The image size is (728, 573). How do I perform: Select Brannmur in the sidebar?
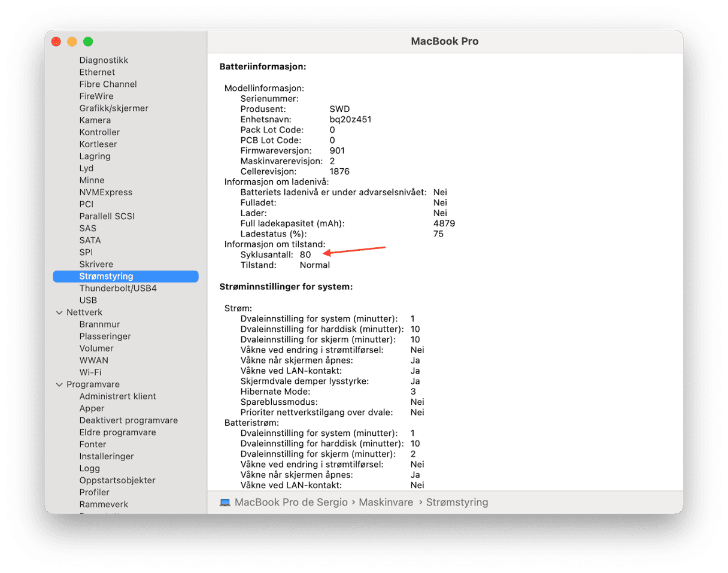pos(99,324)
